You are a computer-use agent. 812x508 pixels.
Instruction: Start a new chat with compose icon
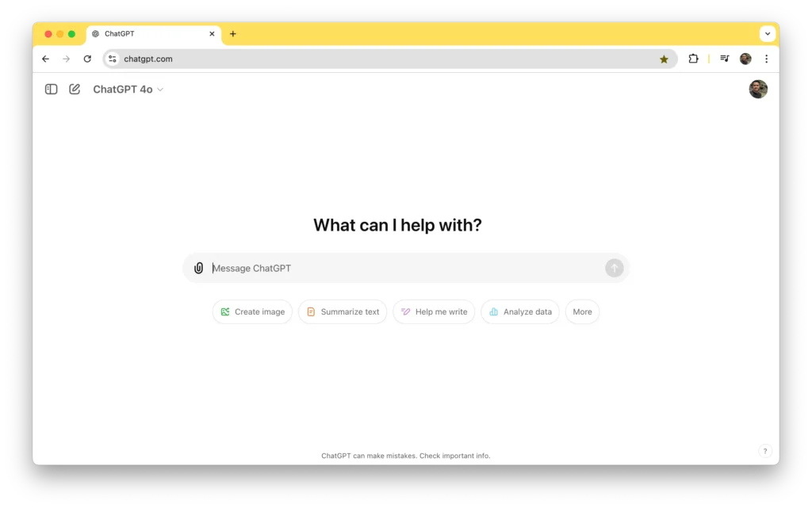pos(75,90)
